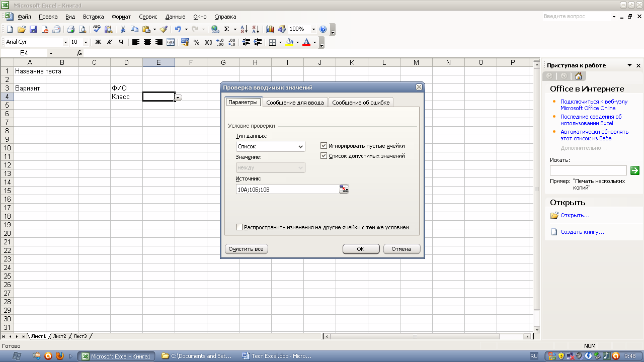Open the Borders dropdown arrow
This screenshot has width=644, height=362.
tap(280, 42)
